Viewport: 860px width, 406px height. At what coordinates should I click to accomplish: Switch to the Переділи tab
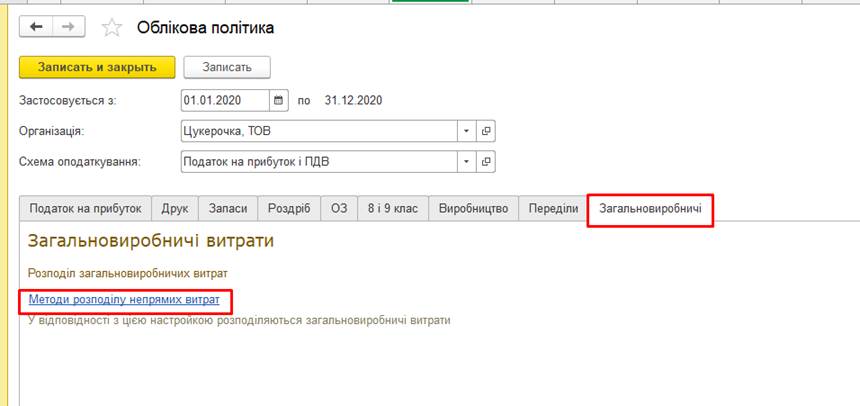(553, 208)
